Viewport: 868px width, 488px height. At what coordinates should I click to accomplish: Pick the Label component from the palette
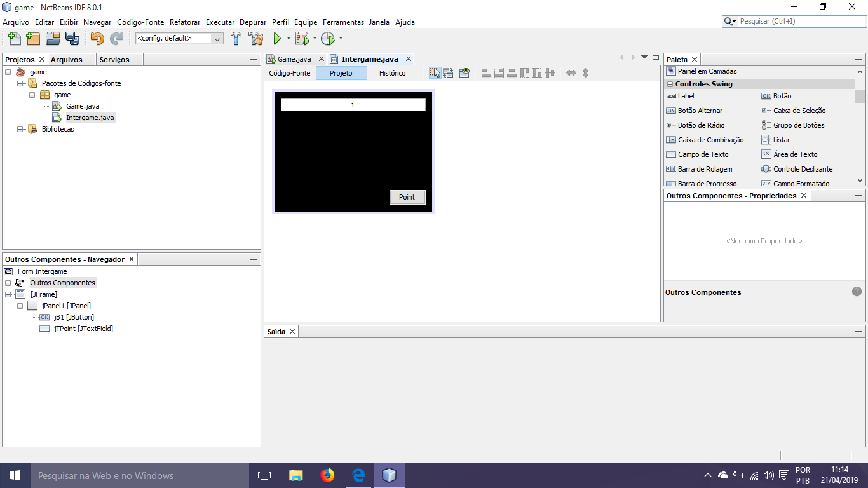coord(686,96)
